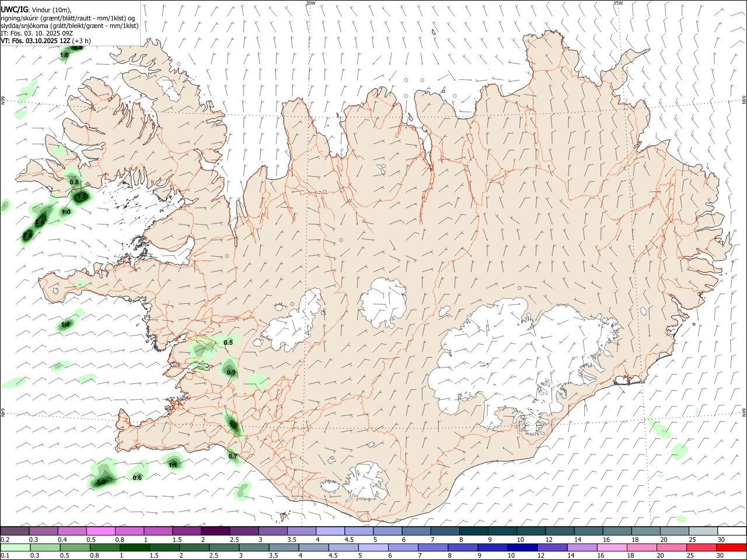Click the '0.1' label in the lower legend row

pos(5,556)
